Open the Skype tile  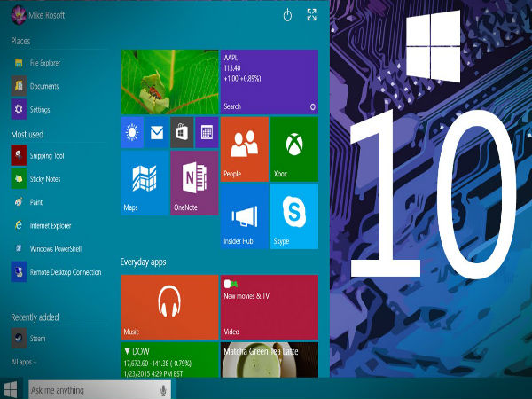click(x=294, y=215)
